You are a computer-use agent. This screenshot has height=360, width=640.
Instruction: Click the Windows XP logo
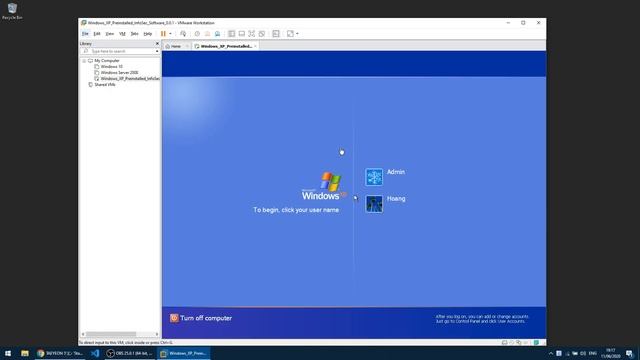(324, 186)
